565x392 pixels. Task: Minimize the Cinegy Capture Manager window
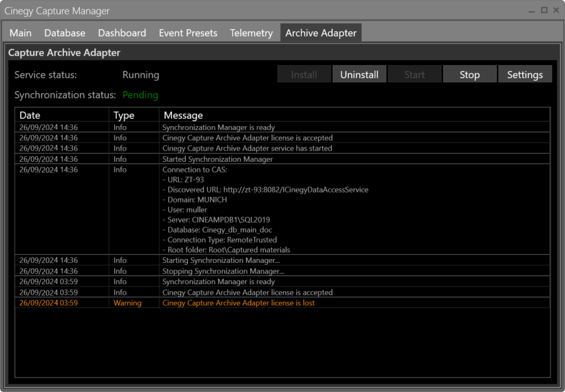532,11
